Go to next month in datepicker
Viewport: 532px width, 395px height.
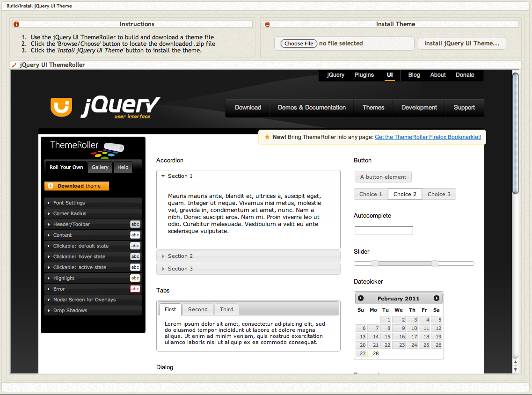click(x=437, y=298)
